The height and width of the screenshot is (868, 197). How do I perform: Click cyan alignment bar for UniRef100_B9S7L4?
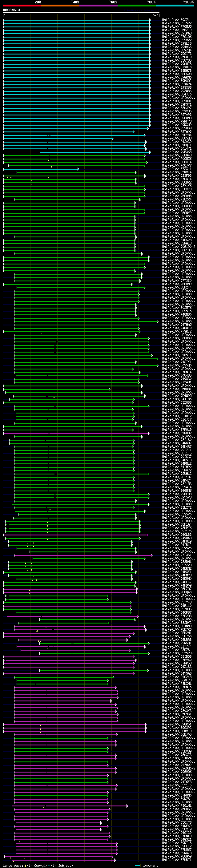click(77, 20)
